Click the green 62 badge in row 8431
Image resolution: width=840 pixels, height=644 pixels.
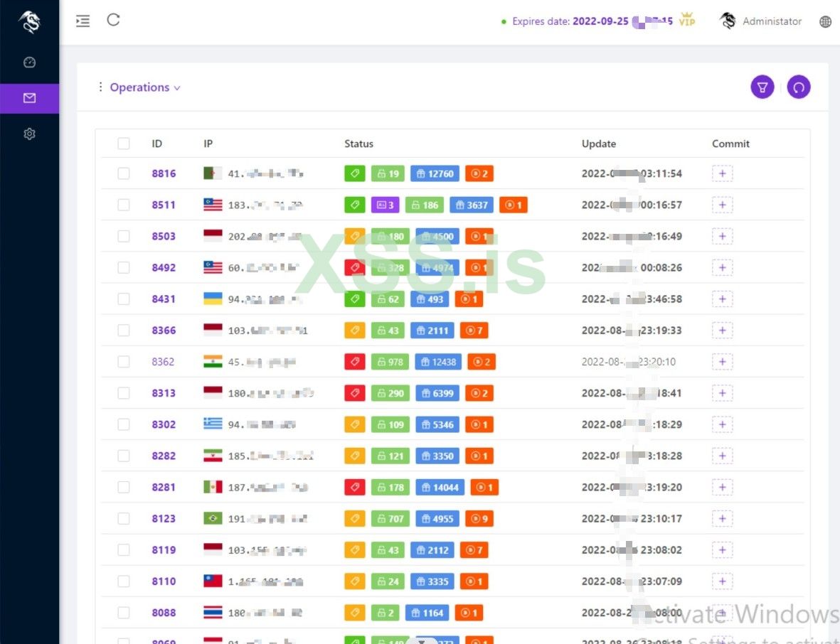(388, 299)
